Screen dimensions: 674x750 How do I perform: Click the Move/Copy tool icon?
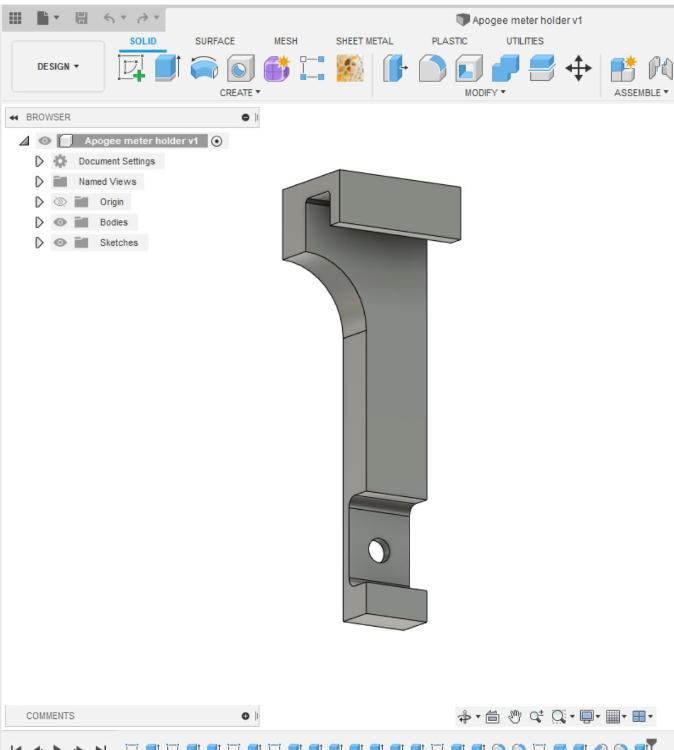point(577,68)
